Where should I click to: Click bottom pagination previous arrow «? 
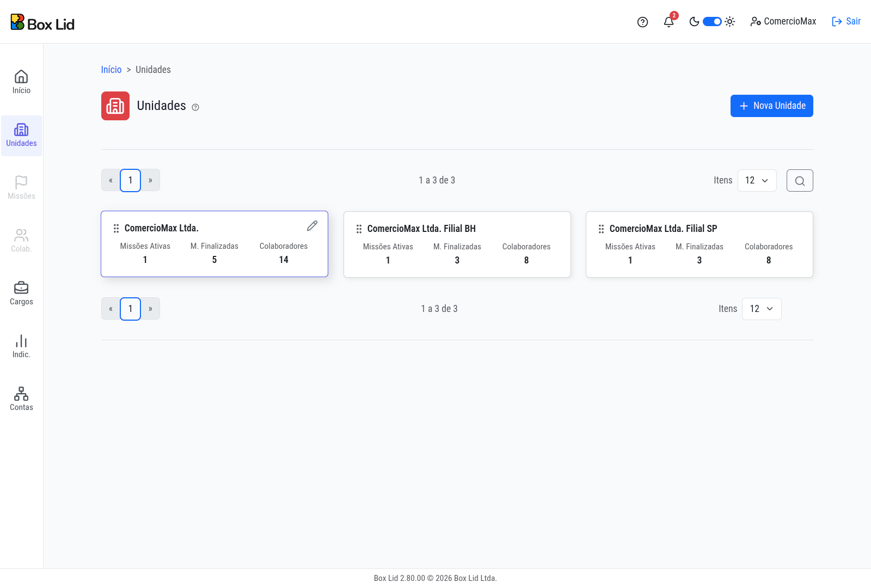point(111,309)
